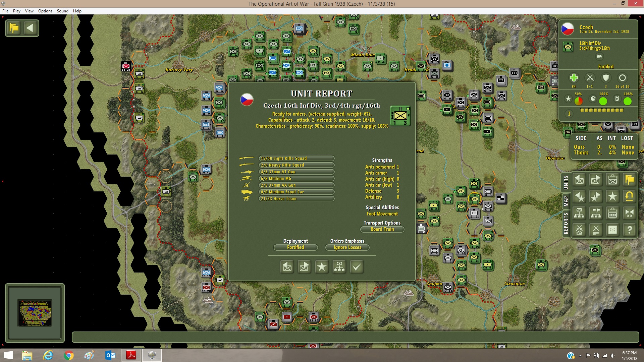Click the Board Train transport button

point(382,229)
